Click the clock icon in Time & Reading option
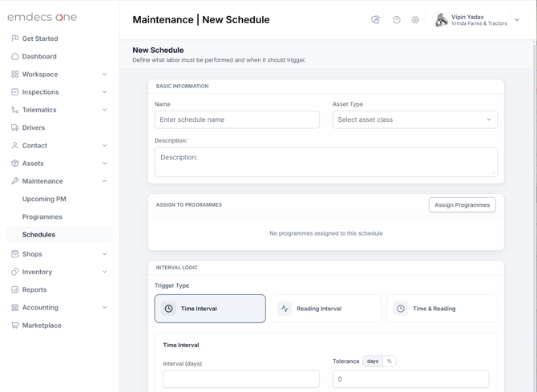 [401, 309]
